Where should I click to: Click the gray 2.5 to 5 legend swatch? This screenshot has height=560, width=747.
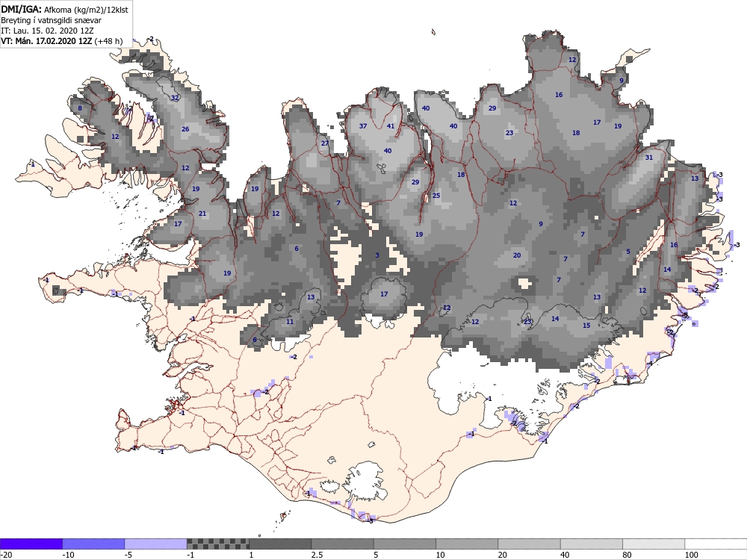(343, 544)
